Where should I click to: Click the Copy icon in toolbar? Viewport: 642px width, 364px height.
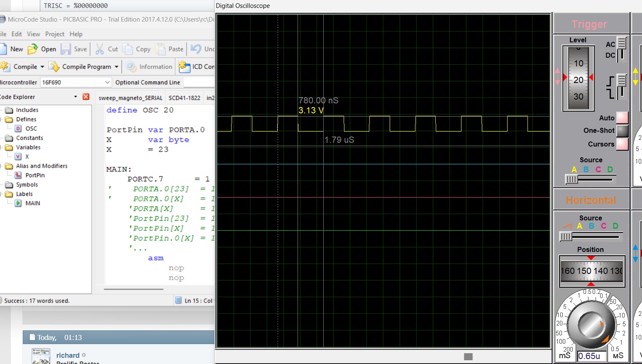point(127,49)
